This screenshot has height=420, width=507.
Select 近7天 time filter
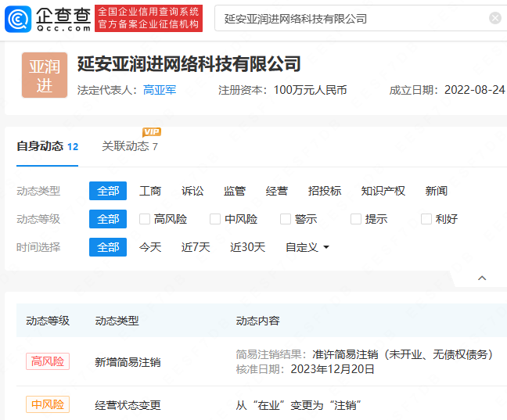tap(196, 247)
